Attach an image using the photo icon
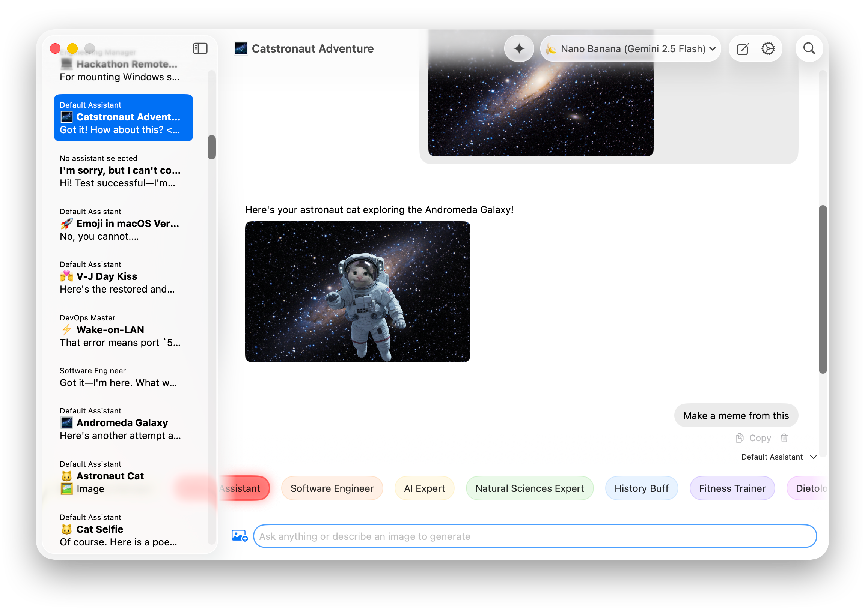The image size is (865, 616). (239, 536)
